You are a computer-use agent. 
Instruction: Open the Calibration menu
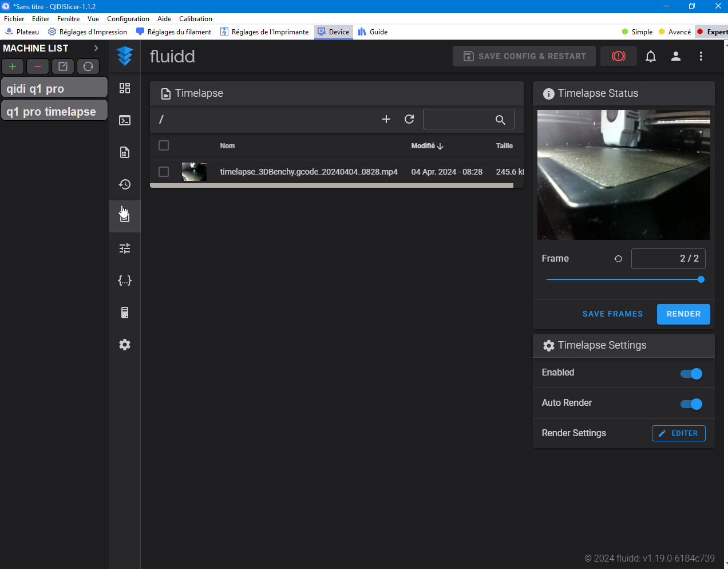196,19
